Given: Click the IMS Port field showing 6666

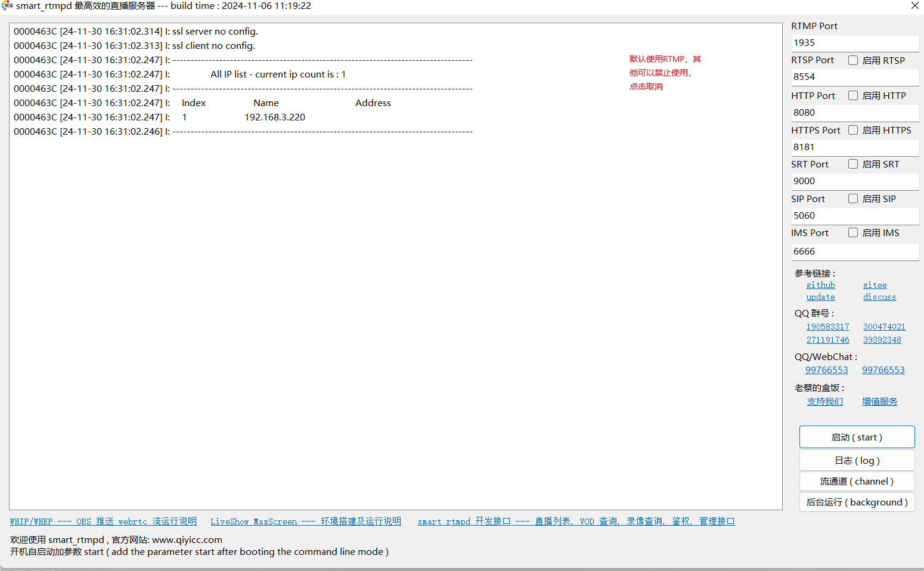Looking at the screenshot, I should point(855,252).
